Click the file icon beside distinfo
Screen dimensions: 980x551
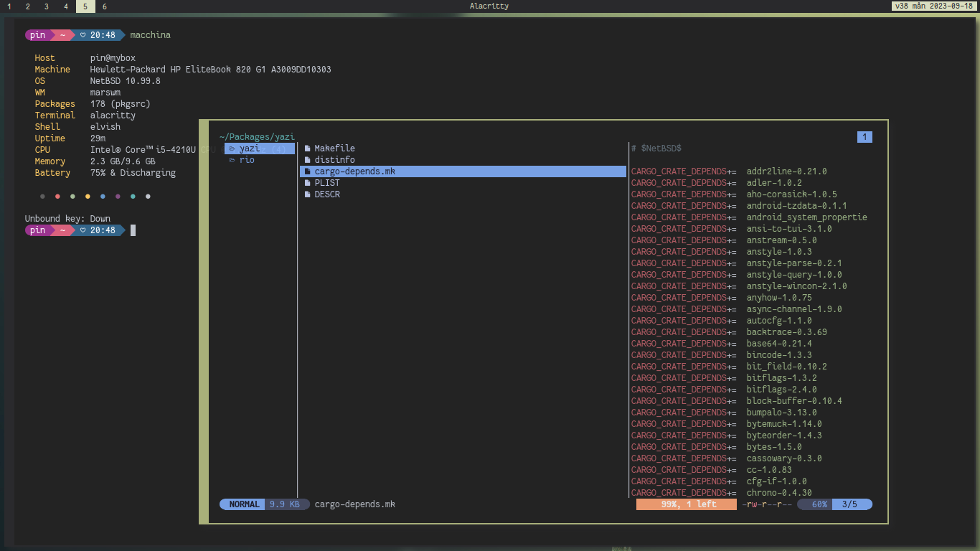pyautogui.click(x=308, y=159)
